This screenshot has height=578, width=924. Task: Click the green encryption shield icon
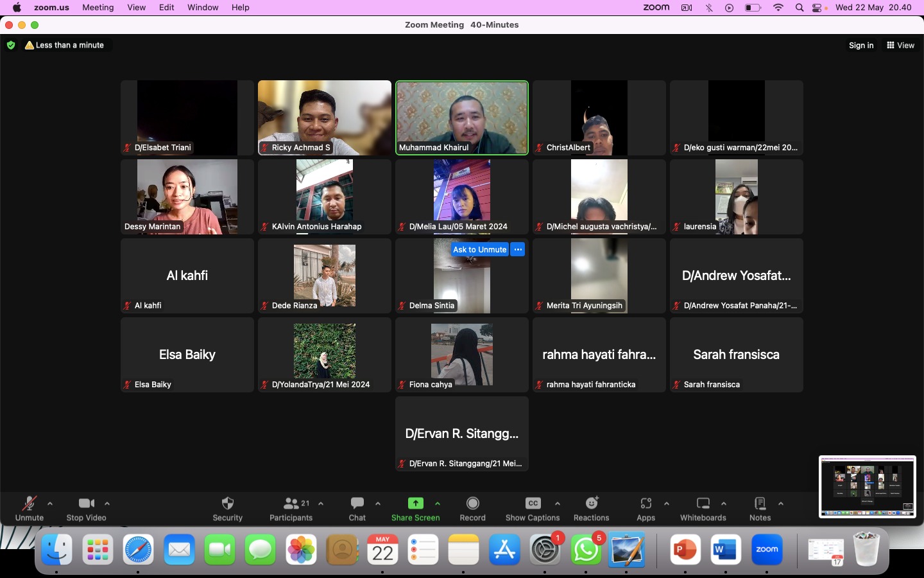click(x=11, y=46)
